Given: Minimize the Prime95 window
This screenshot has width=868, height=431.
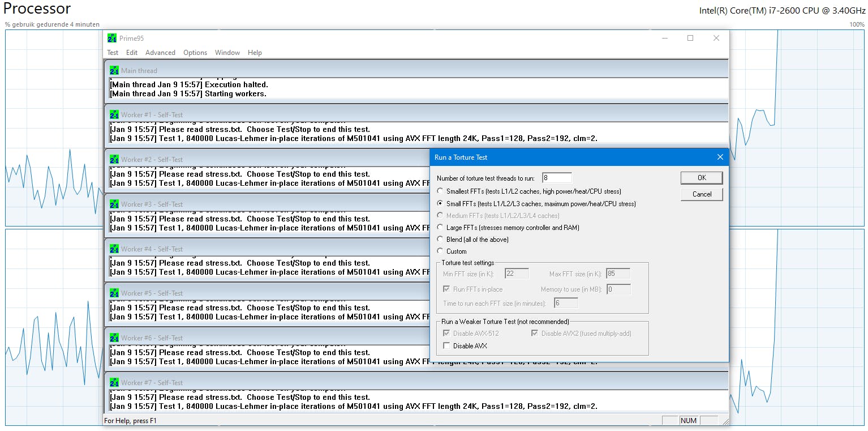Looking at the screenshot, I should 664,39.
